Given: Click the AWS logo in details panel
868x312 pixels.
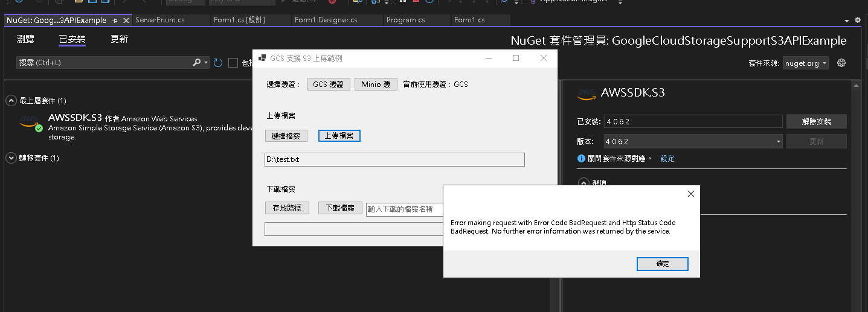Looking at the screenshot, I should tap(587, 94).
